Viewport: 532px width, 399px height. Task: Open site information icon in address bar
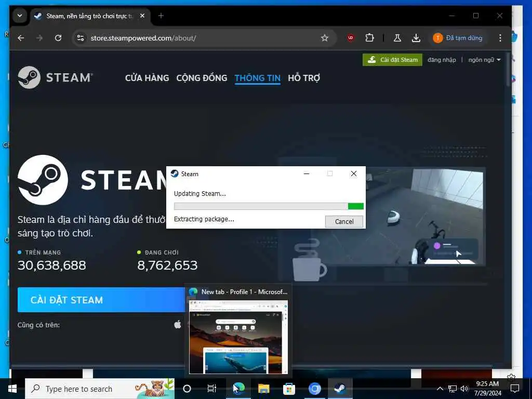[81, 38]
